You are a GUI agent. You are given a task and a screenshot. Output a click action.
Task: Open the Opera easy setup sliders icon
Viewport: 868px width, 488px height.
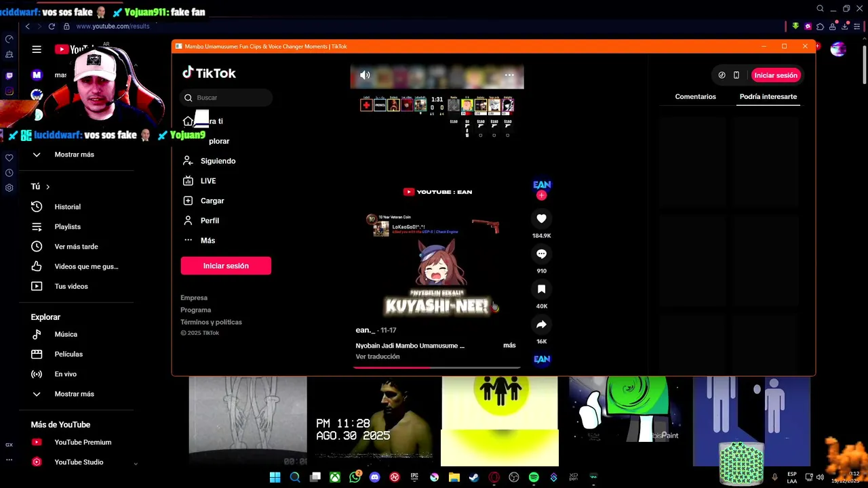pos(858,26)
